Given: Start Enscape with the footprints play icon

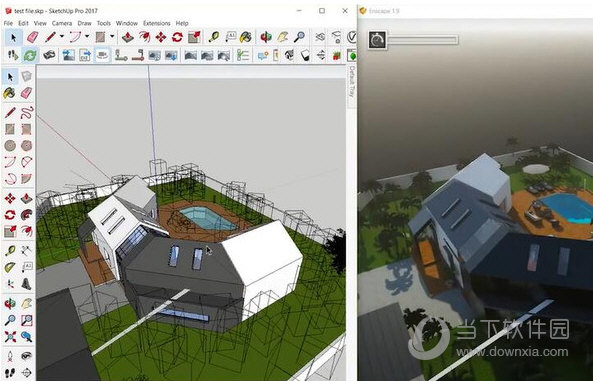Looking at the screenshot, I should 13,56.
